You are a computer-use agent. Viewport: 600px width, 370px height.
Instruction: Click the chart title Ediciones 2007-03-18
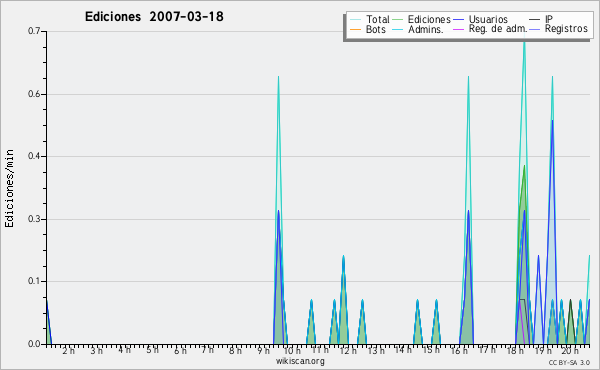tap(154, 16)
